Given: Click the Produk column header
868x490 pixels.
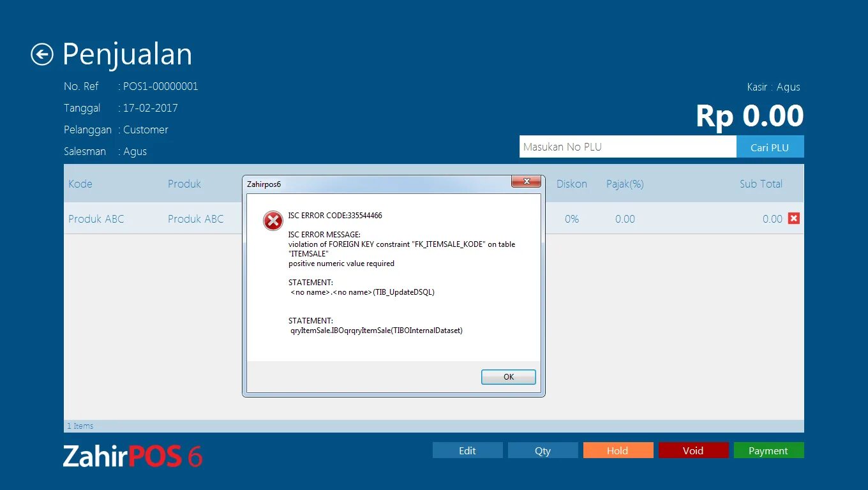Looking at the screenshot, I should click(x=184, y=184).
